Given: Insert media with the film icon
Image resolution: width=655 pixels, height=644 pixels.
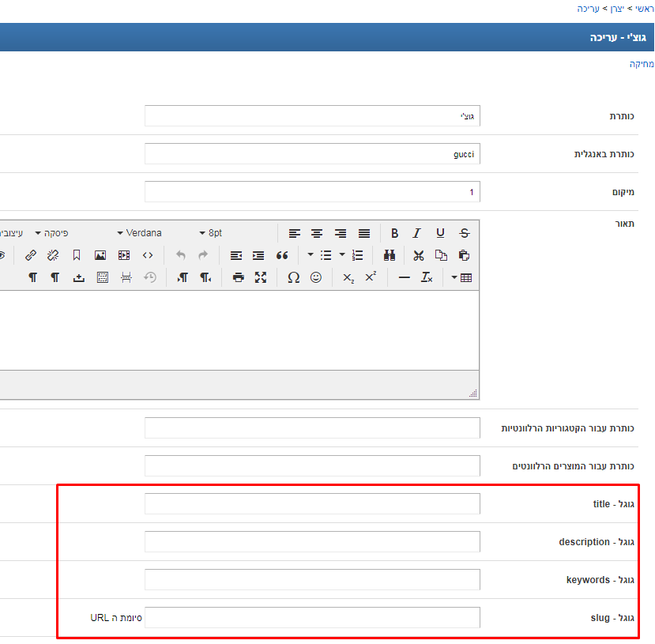Looking at the screenshot, I should [x=124, y=255].
